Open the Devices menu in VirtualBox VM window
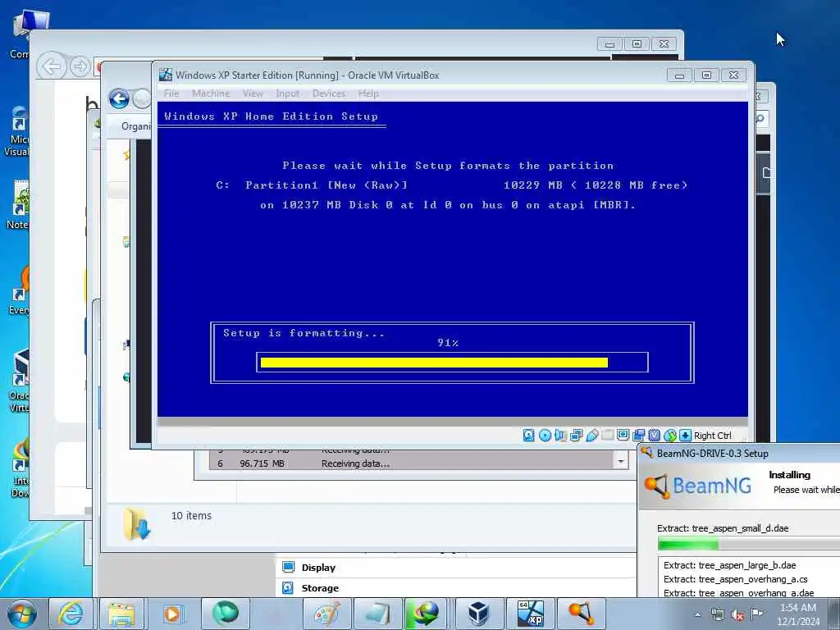 pyautogui.click(x=329, y=94)
